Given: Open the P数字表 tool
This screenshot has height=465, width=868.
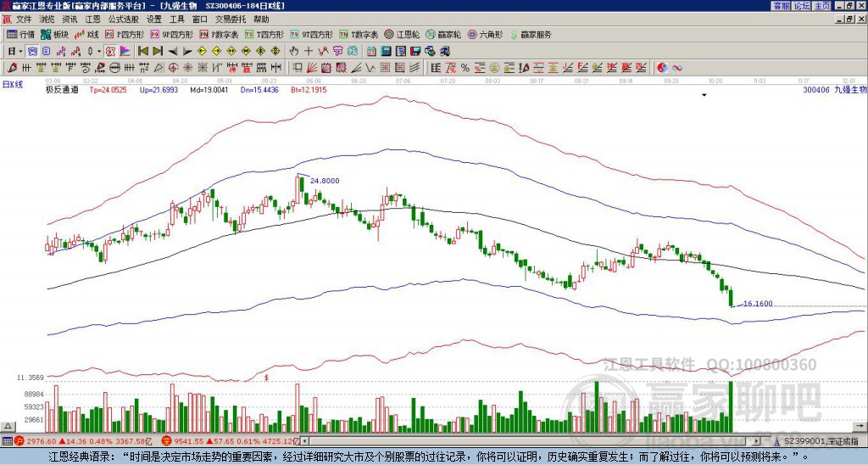Looking at the screenshot, I should [219, 34].
